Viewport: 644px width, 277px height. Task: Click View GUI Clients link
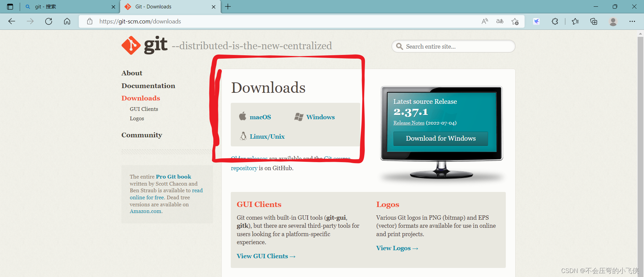tap(266, 256)
